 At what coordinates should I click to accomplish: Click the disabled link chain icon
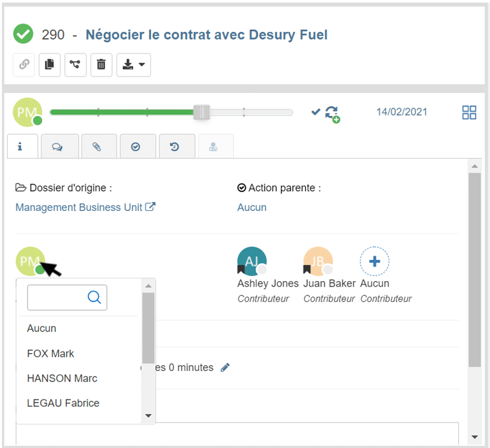[x=24, y=64]
